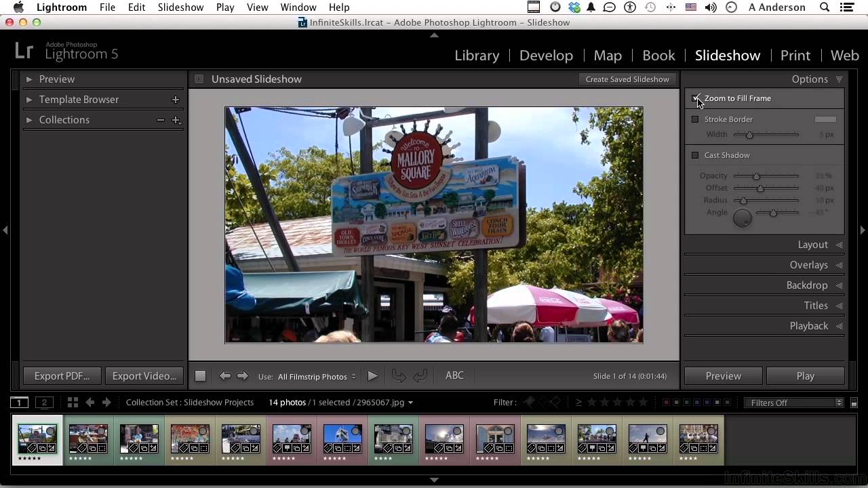Switch to the Print module
868x488 pixels.
coord(795,56)
